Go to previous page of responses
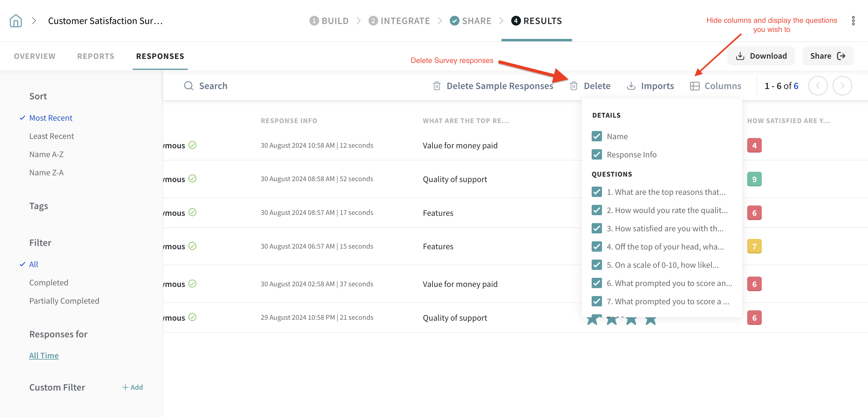The image size is (868, 417). pyautogui.click(x=817, y=86)
